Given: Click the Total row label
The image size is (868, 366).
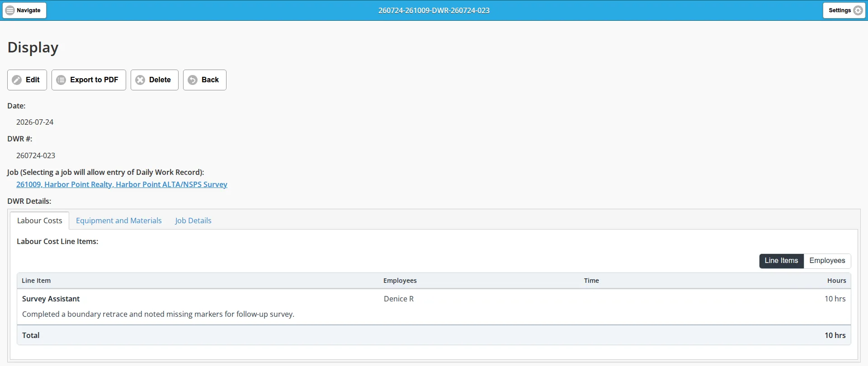Looking at the screenshot, I should (x=31, y=335).
